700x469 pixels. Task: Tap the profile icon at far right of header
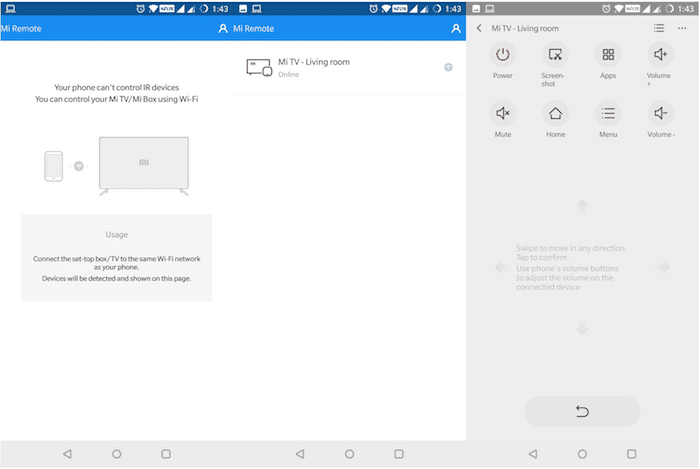(x=456, y=29)
